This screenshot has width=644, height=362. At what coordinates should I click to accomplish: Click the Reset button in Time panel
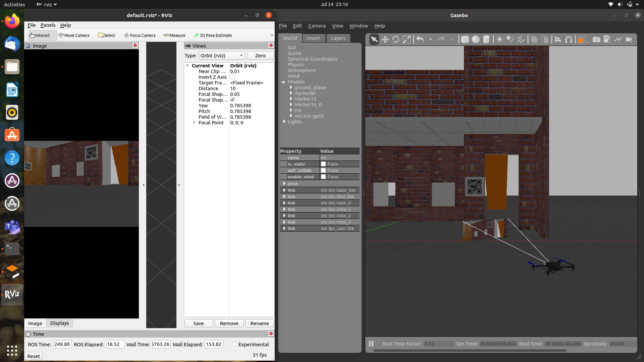pos(33,356)
